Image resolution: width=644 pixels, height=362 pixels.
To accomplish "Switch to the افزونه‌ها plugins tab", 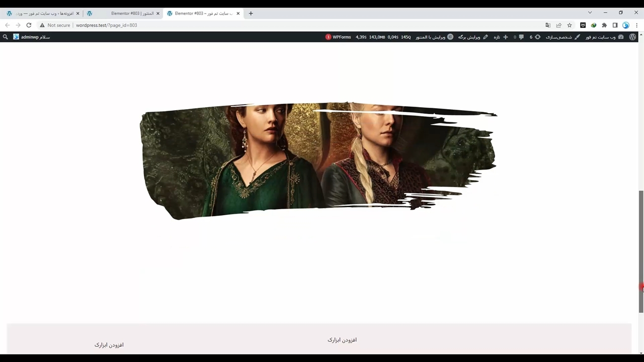I will [x=43, y=14].
